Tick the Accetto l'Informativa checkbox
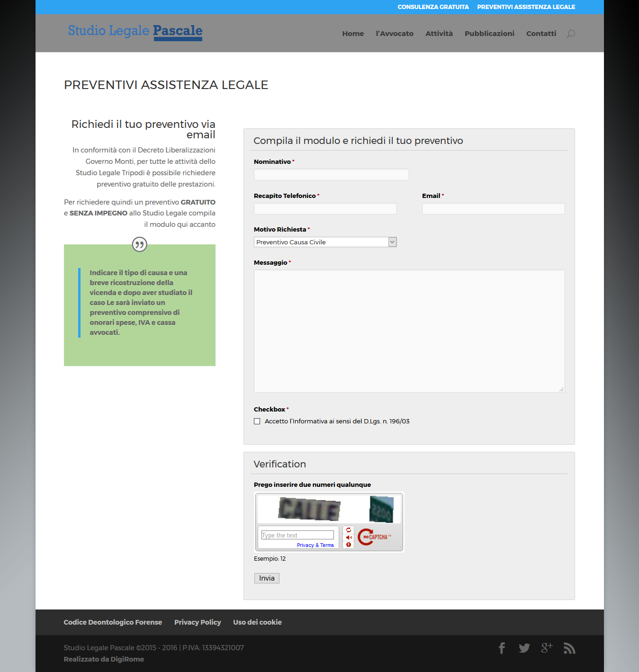The image size is (639, 672). [x=257, y=421]
